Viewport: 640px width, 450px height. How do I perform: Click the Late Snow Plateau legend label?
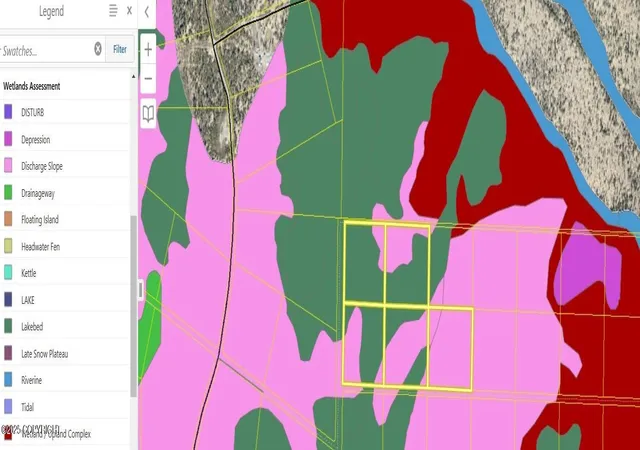click(44, 354)
